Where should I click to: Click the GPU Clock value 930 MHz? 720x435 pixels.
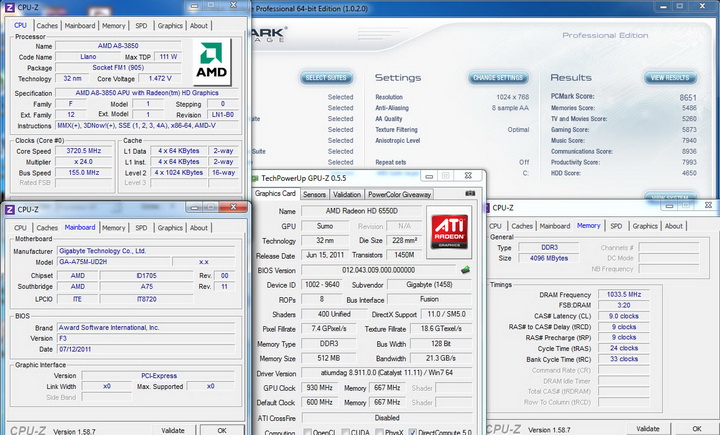(x=319, y=388)
